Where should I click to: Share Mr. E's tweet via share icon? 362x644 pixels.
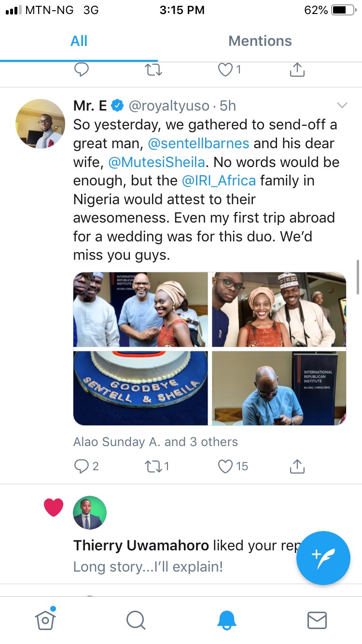click(297, 466)
